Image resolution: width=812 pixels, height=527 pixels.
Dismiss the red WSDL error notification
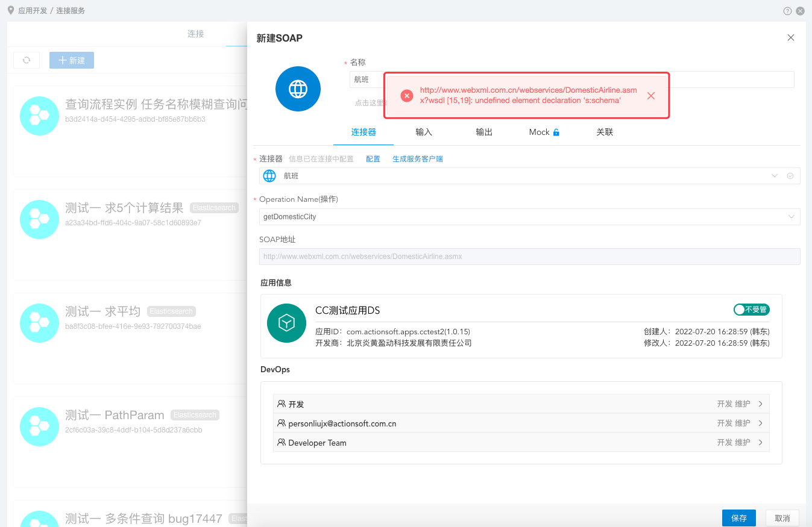click(x=650, y=96)
